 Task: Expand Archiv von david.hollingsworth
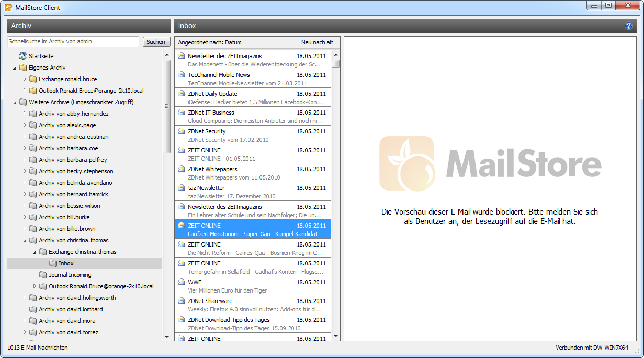point(25,298)
